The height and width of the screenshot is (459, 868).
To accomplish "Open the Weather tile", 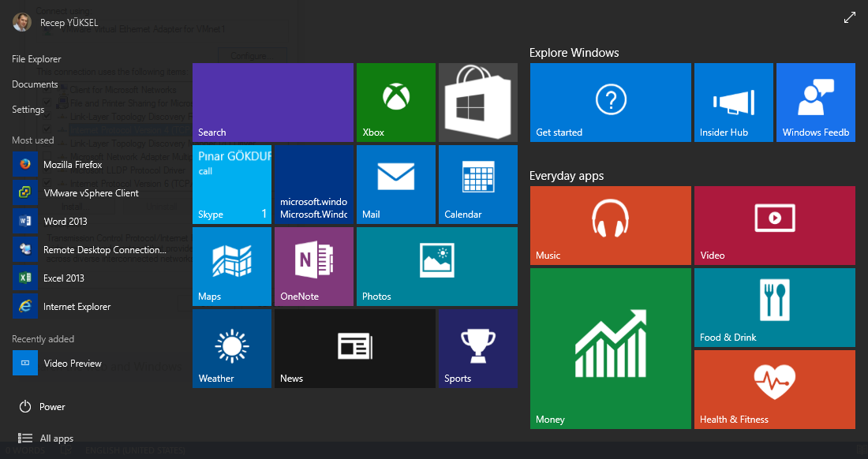I will [x=232, y=349].
